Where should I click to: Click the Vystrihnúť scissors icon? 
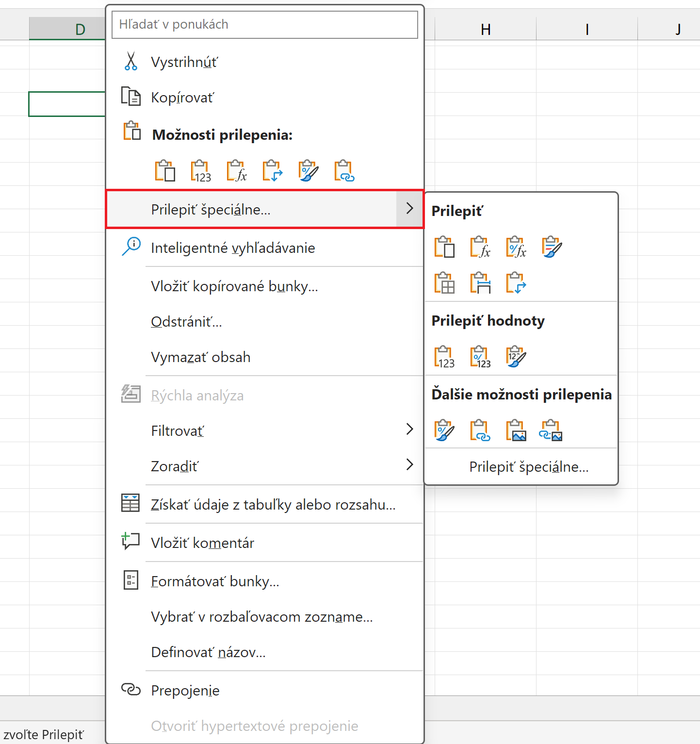tap(131, 62)
